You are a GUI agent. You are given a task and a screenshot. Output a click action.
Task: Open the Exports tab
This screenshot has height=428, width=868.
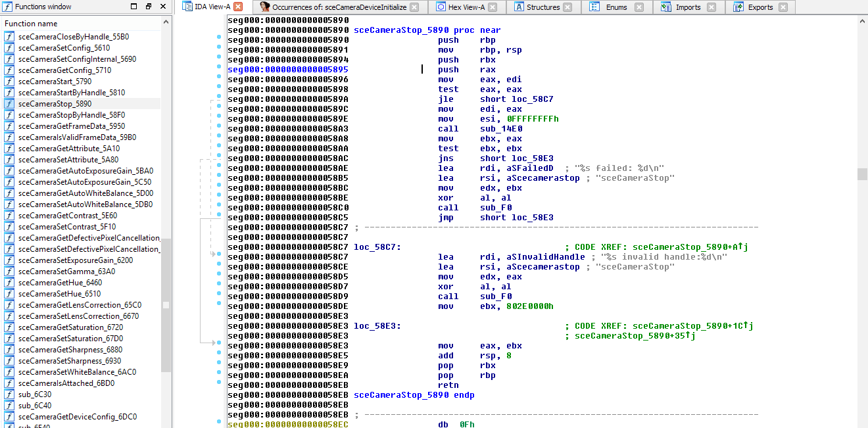[x=760, y=7]
